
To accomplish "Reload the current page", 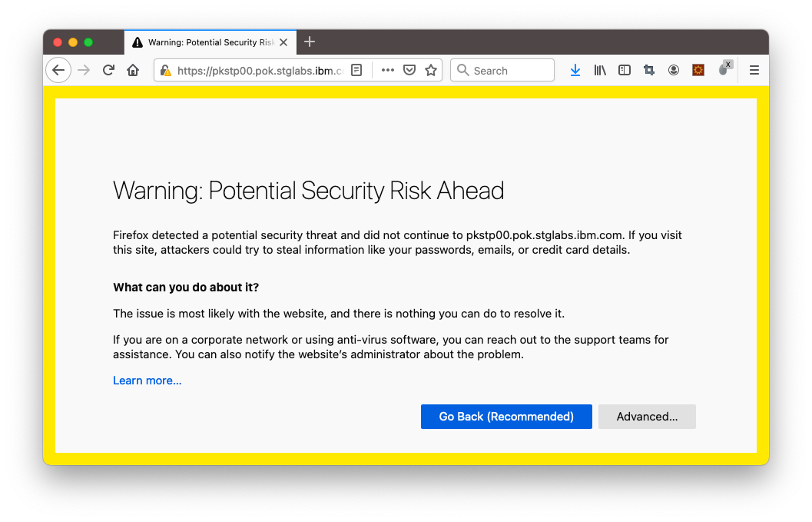I will point(108,70).
